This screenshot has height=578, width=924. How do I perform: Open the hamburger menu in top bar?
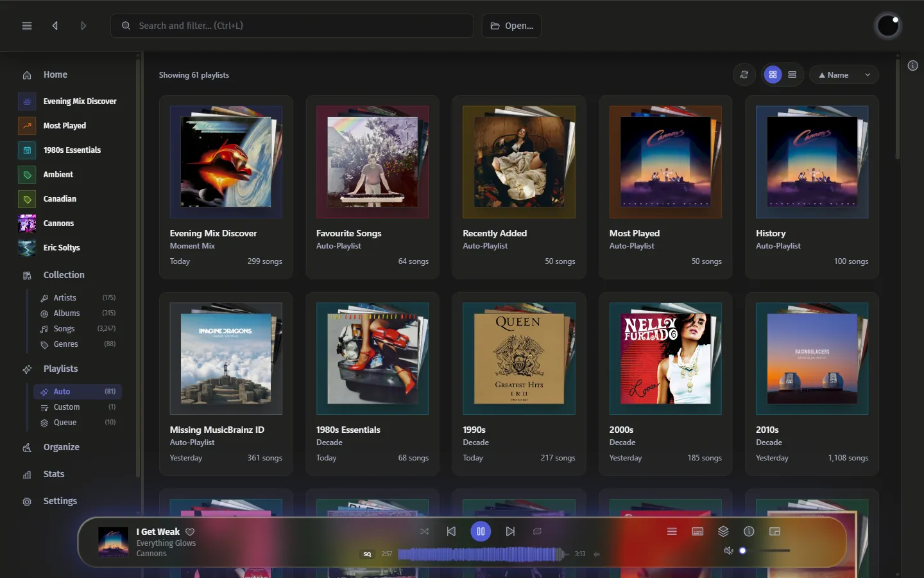tap(27, 26)
